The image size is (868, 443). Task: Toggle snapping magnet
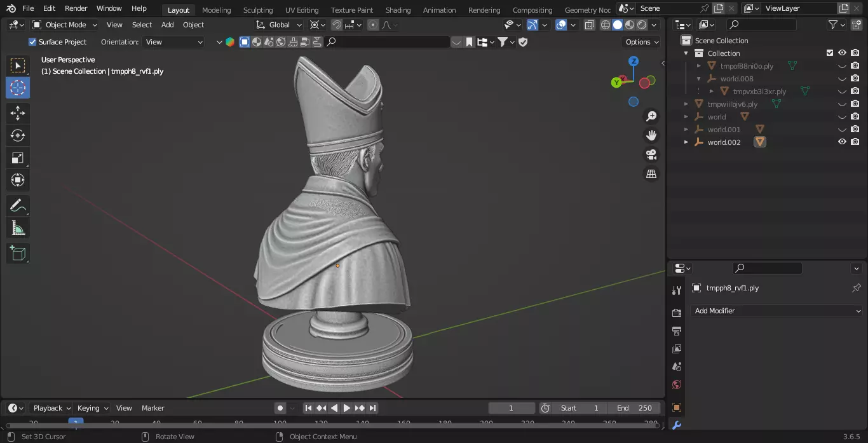coord(337,25)
